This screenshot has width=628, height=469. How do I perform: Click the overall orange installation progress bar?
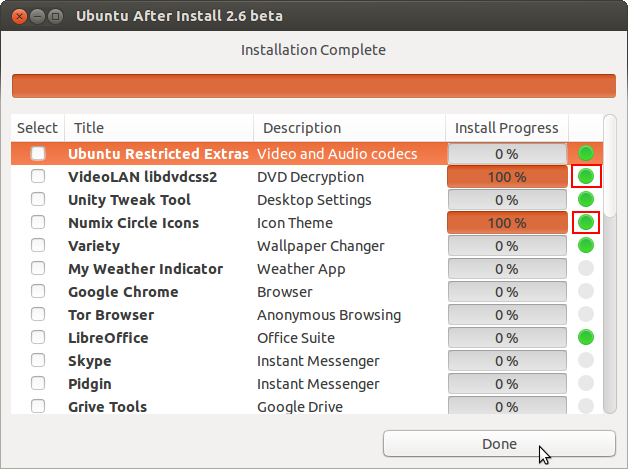(x=314, y=86)
